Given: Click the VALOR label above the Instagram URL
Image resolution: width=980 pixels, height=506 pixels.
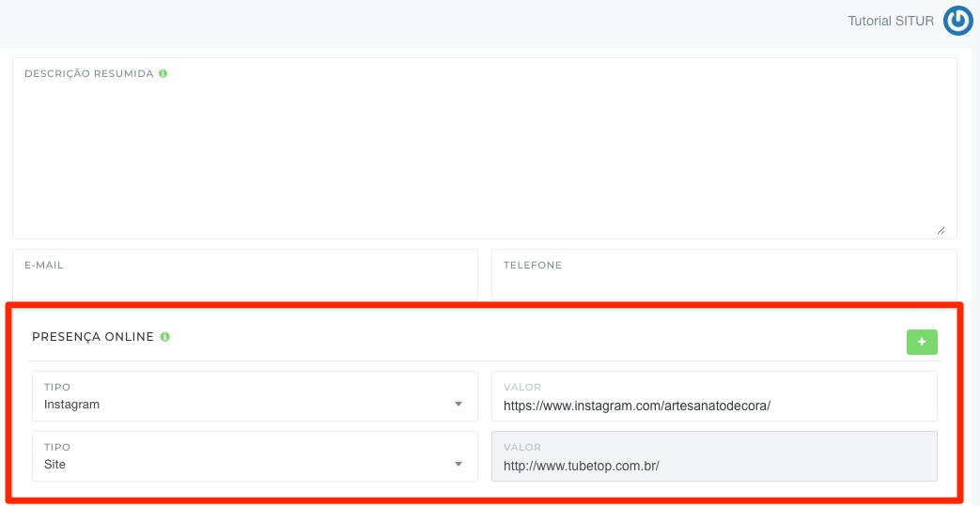Looking at the screenshot, I should (x=521, y=387).
